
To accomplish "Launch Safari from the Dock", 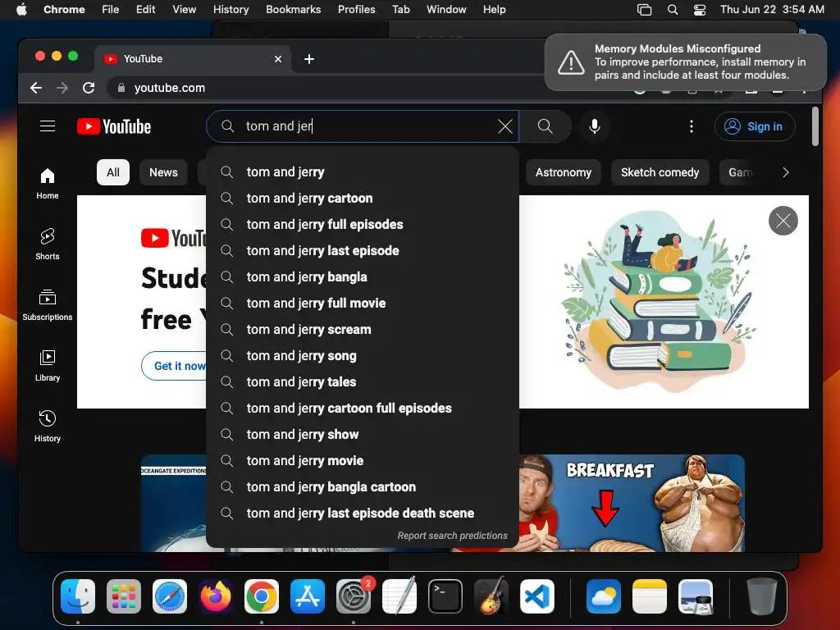I will click(170, 596).
